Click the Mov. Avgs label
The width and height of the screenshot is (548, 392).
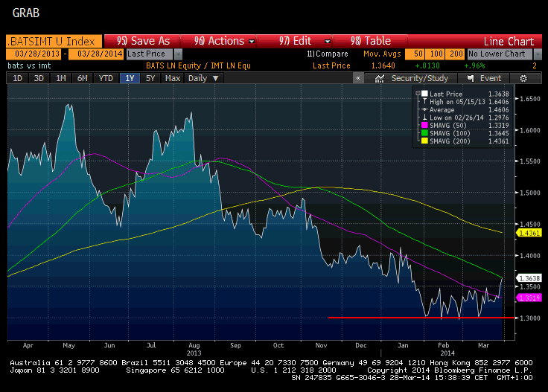(x=382, y=54)
